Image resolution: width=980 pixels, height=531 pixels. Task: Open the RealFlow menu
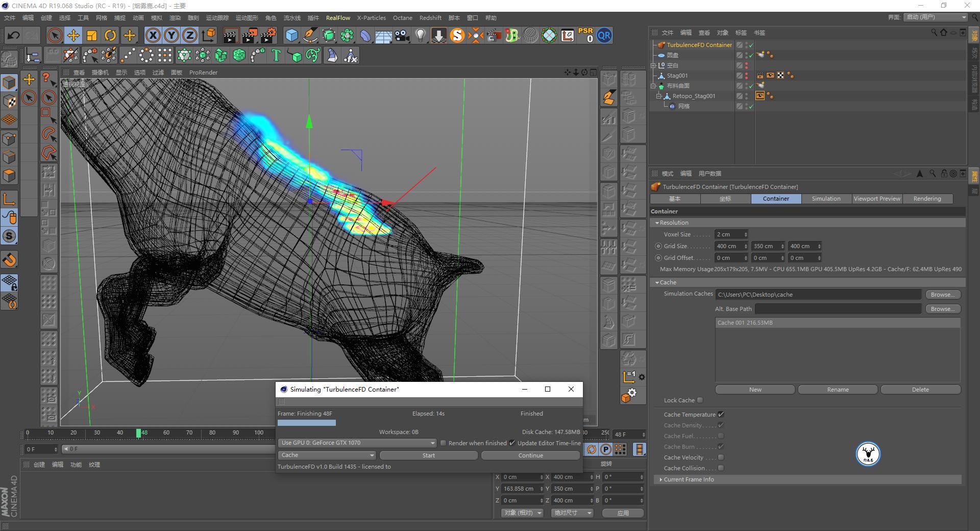tap(338, 17)
